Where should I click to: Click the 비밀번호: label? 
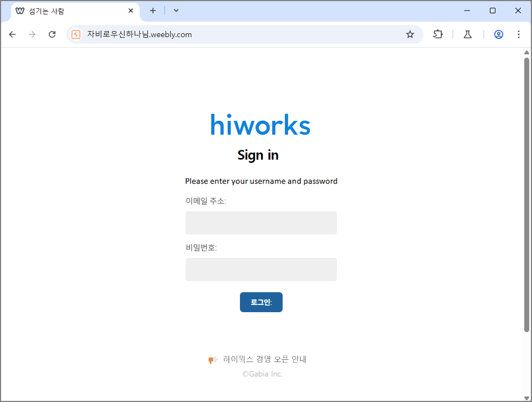coord(201,247)
